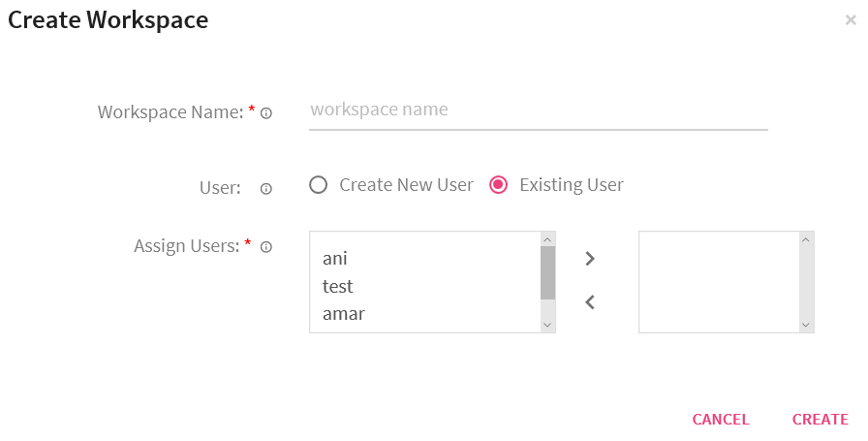Screen dimensions: 868x441
Task: Select user 'amar' in available list
Action: coord(344,314)
